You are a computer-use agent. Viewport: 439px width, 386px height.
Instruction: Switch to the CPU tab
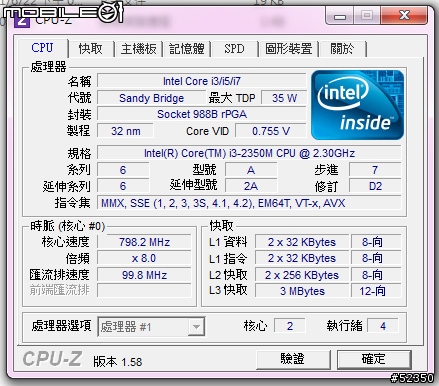[x=42, y=48]
